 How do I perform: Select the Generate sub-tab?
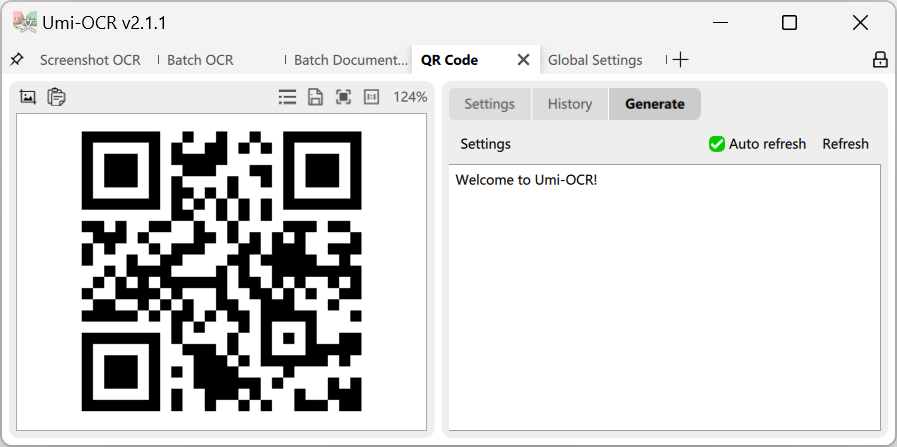point(655,104)
